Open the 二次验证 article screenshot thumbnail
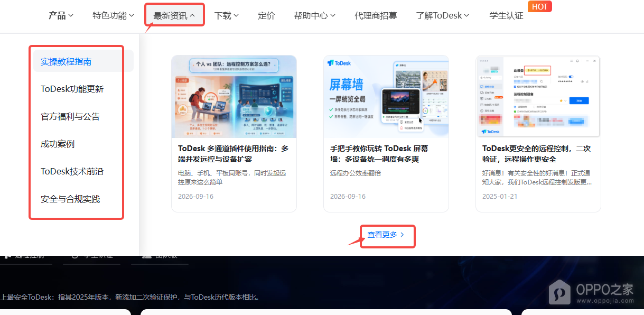This screenshot has width=644, height=315. pyautogui.click(x=538, y=97)
